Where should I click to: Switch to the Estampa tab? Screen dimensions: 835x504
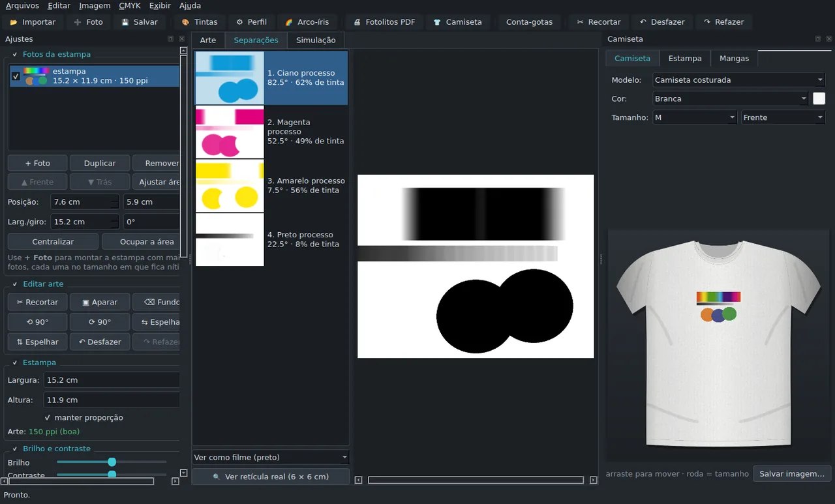tap(685, 58)
